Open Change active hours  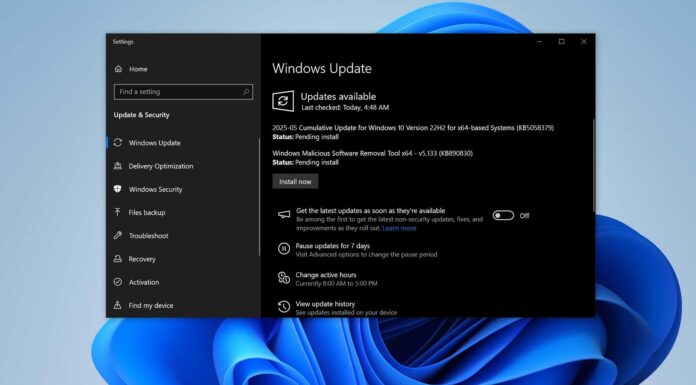[326, 275]
